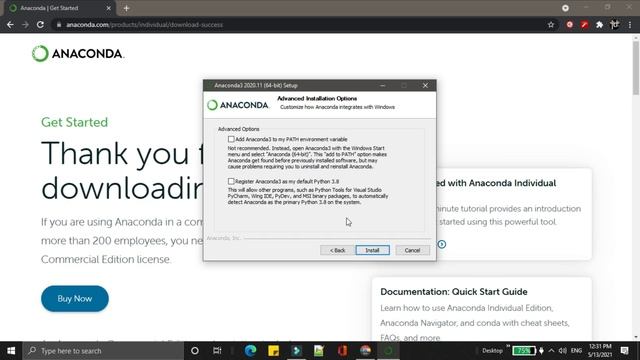Click the Install button in setup dialog

(x=372, y=250)
